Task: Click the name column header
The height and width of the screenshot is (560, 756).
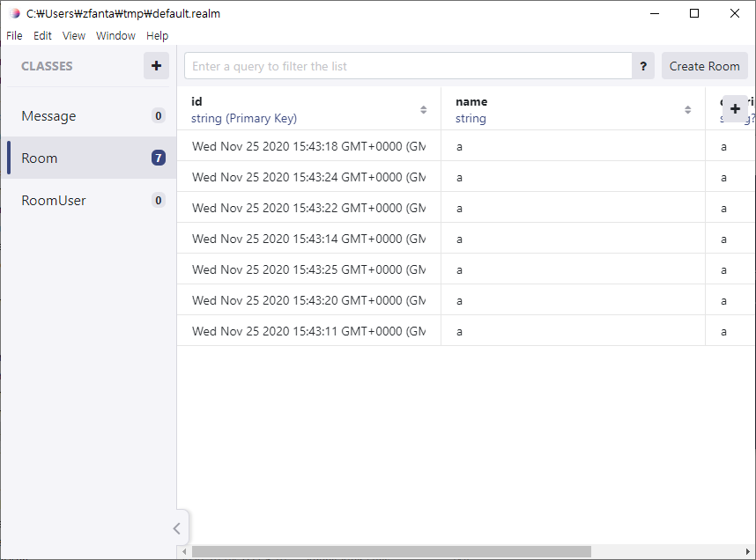Action: click(574, 109)
